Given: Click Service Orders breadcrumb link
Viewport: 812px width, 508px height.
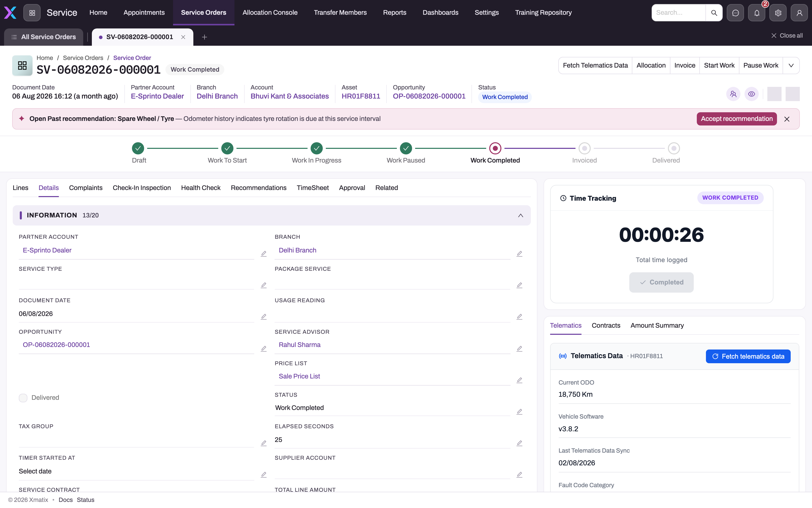Looking at the screenshot, I should click(83, 58).
